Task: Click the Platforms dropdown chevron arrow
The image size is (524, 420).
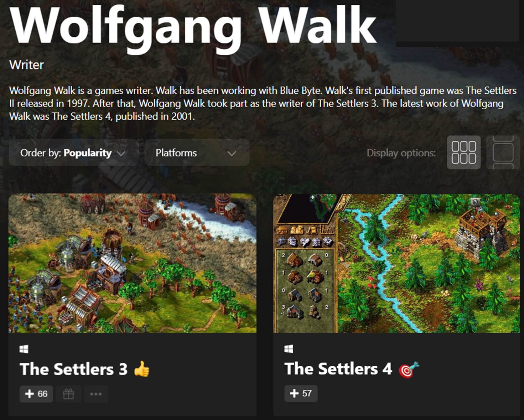Action: 232,154
